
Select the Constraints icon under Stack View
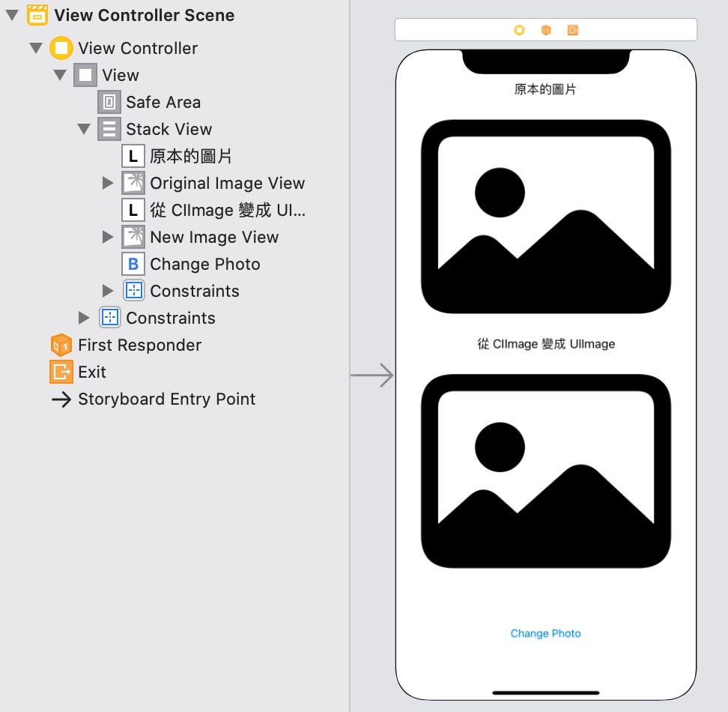[x=133, y=291]
